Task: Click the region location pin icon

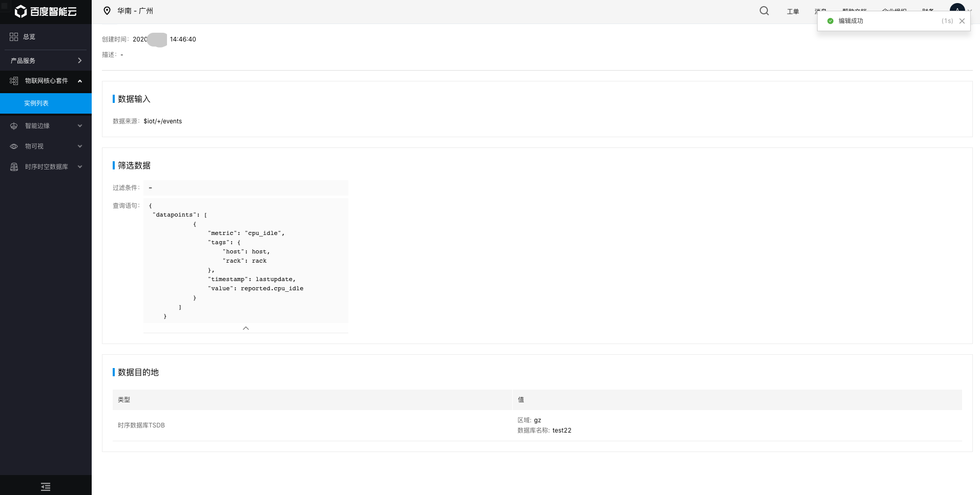Action: click(107, 11)
